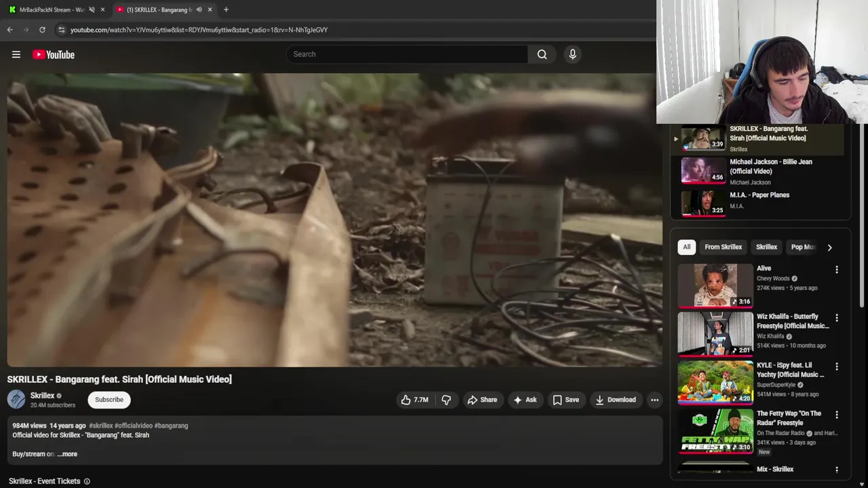The width and height of the screenshot is (868, 488).
Task: Click the video title SKRILLEX - Bangarang feat. Sirah
Action: click(x=119, y=380)
